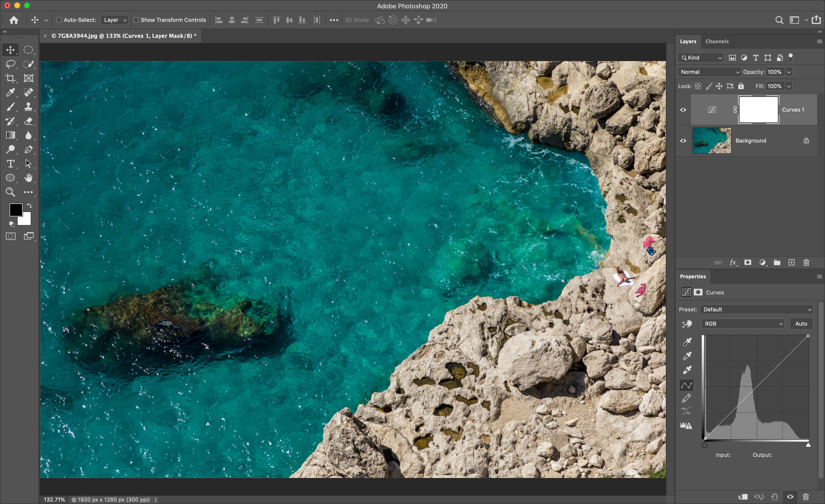Select the Hand tool
825x504 pixels.
[28, 178]
